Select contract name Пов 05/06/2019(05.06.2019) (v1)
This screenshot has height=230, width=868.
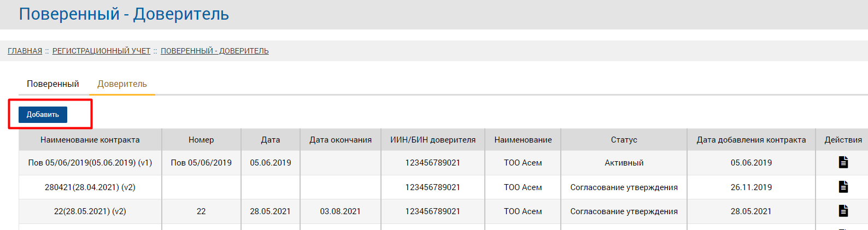coord(90,163)
